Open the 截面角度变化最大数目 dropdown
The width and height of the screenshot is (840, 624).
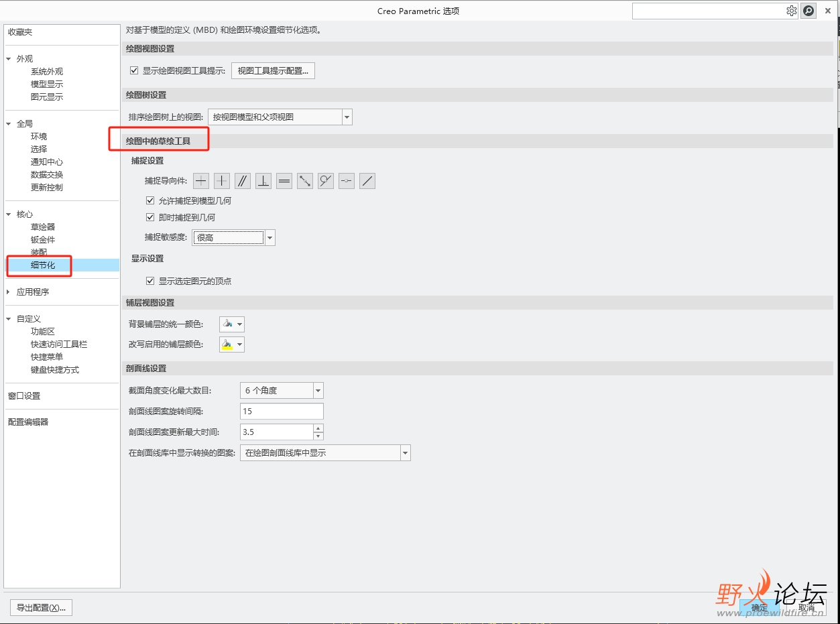(x=282, y=390)
